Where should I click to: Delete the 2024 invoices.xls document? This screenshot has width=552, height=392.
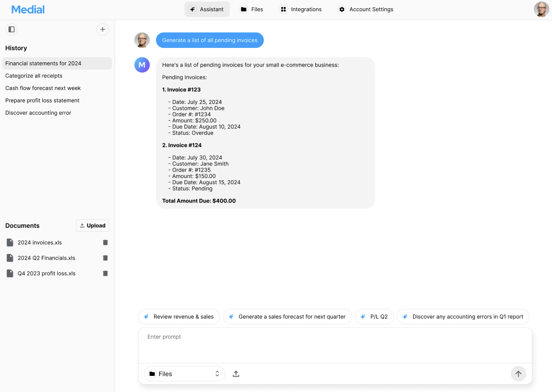pyautogui.click(x=105, y=243)
